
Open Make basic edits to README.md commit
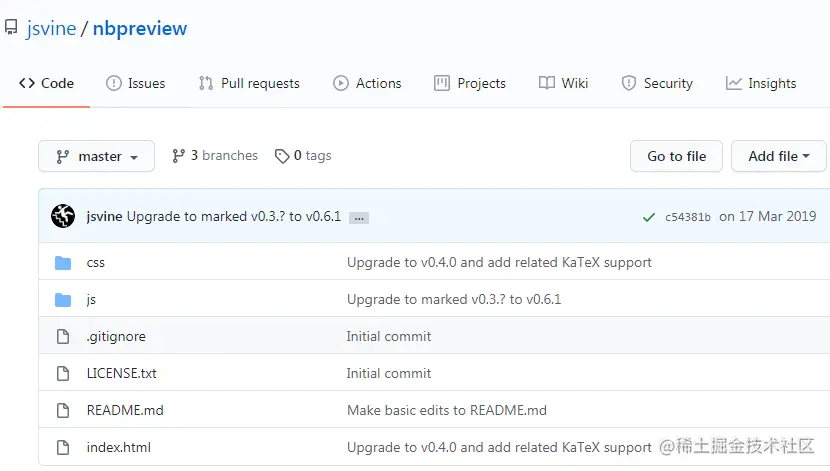pos(447,411)
